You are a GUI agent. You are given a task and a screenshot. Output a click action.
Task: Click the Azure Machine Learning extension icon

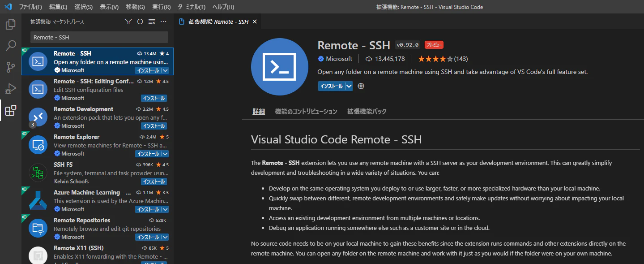[x=38, y=200]
